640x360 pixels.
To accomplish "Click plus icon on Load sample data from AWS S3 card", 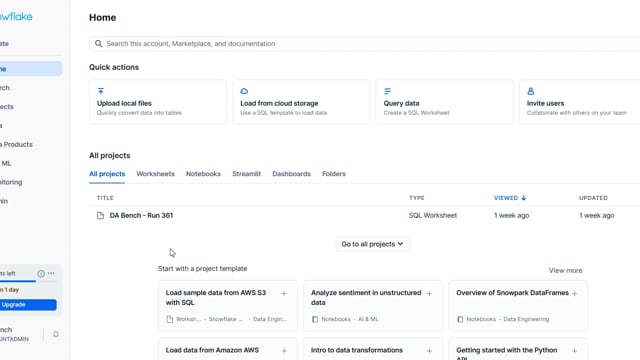I will coord(284,293).
